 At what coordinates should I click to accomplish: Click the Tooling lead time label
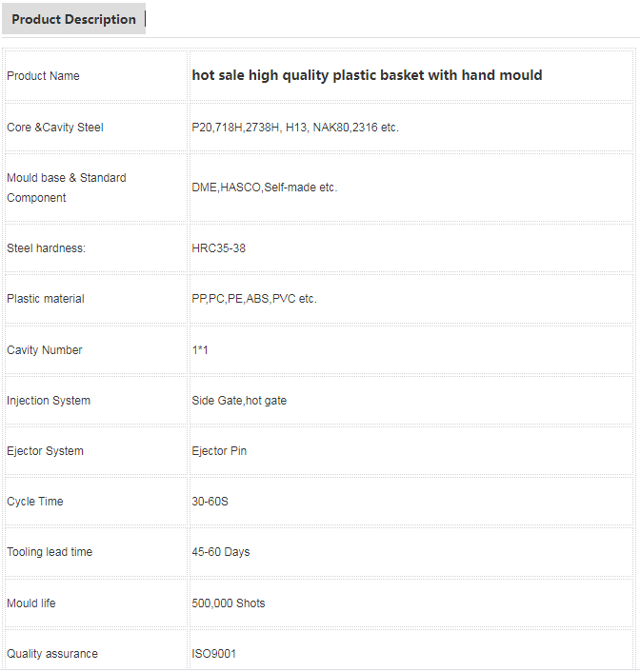click(50, 552)
